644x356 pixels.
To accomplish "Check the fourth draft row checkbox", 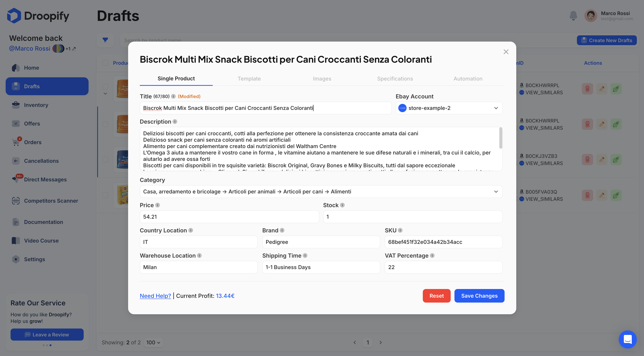I will tap(105, 195).
